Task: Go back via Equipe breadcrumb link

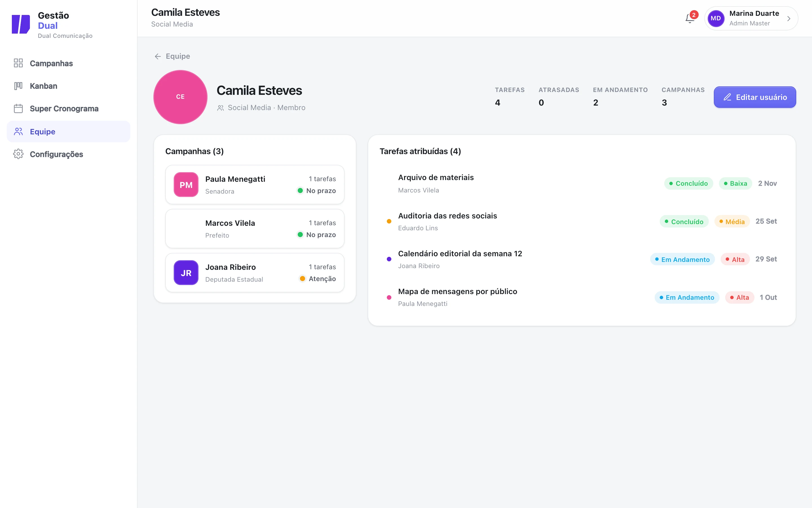Action: pyautogui.click(x=178, y=56)
